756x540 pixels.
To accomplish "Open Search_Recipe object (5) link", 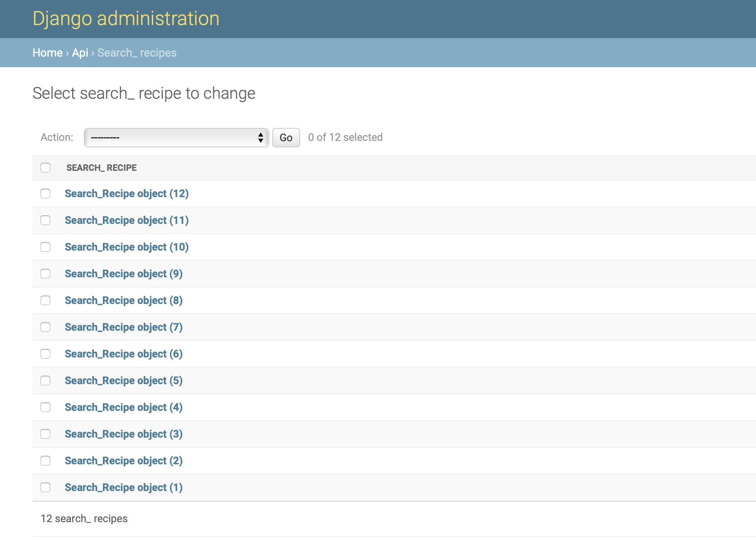I will pos(124,381).
